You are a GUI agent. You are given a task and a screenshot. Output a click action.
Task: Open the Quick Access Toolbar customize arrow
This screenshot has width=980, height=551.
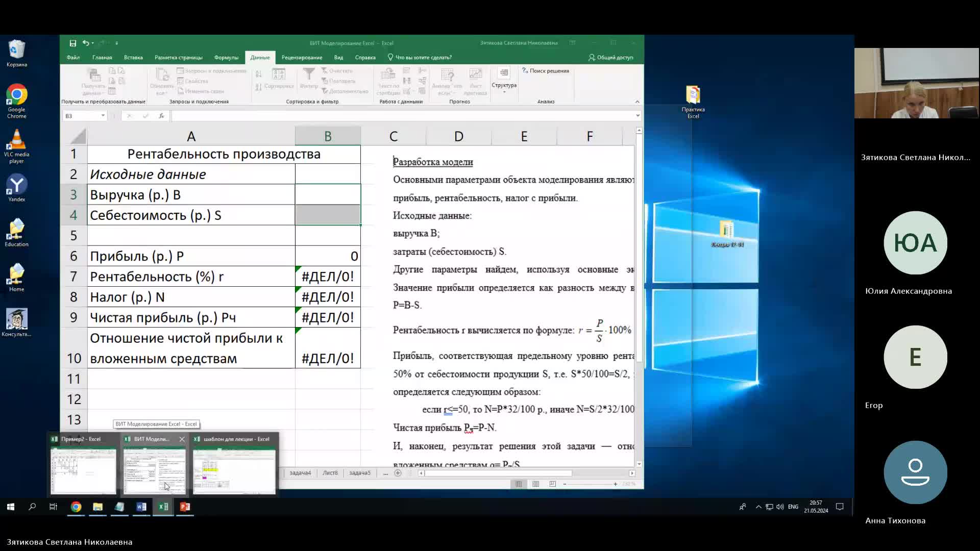(117, 43)
